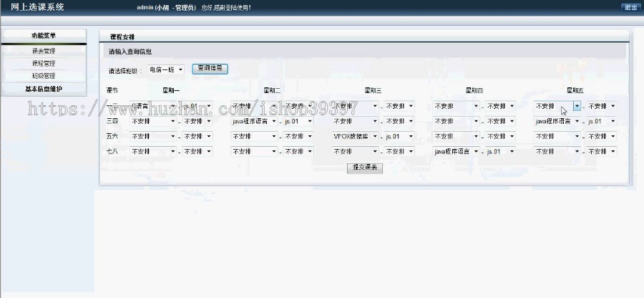Image resolution: width=644 pixels, height=298 pixels.
Task: Click the 七八 period row label
Action: [112, 152]
